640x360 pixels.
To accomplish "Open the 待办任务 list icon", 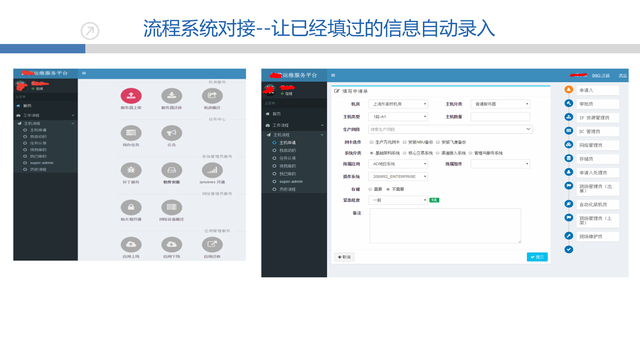I will 131,133.
